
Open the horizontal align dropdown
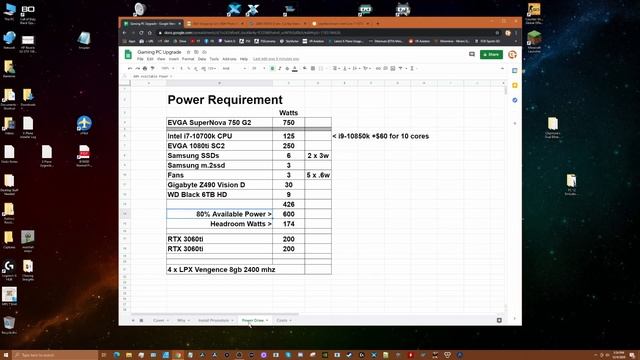(336, 68)
